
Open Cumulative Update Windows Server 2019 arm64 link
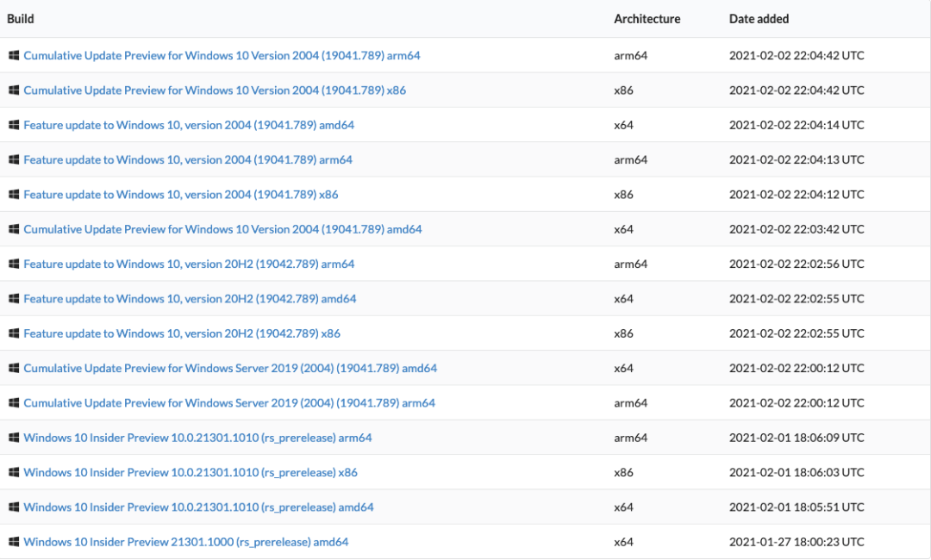pos(229,403)
